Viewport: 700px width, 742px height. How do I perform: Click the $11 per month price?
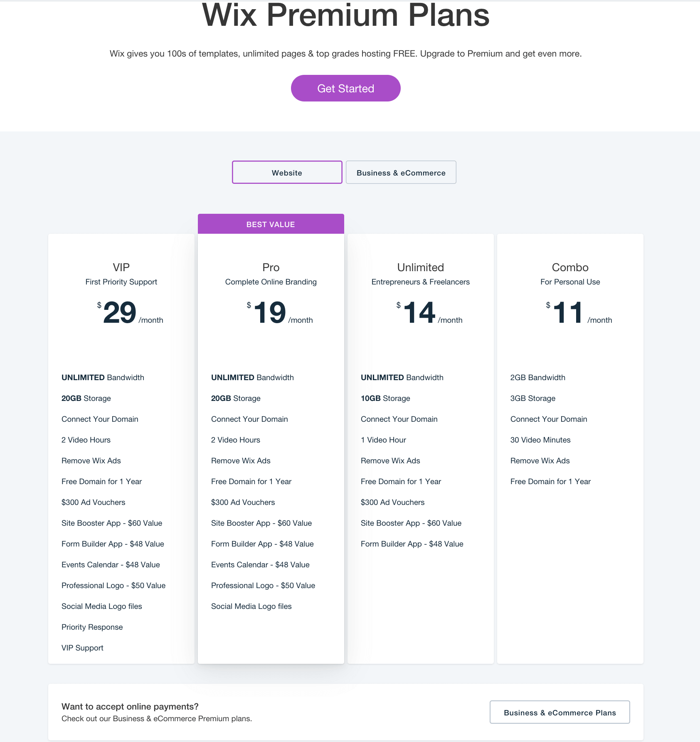point(579,312)
